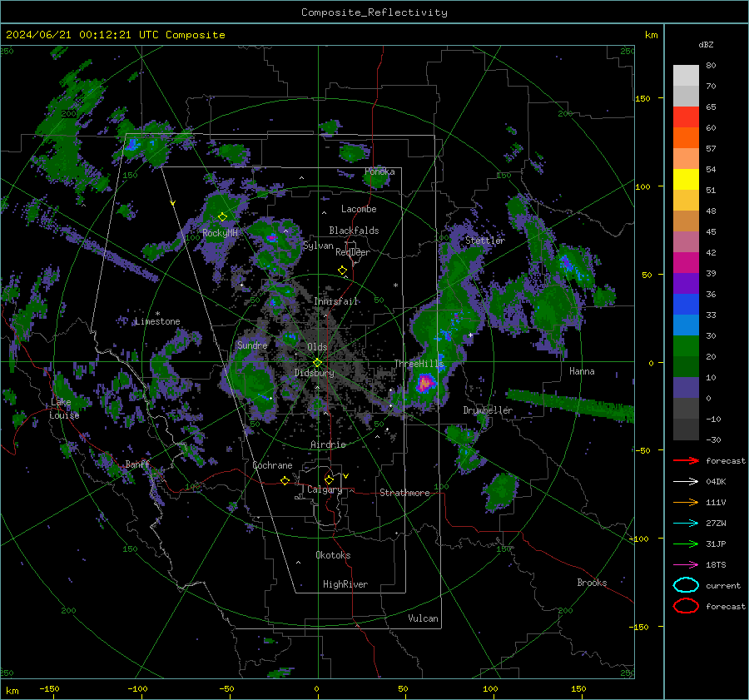Click the Cochrane city label
This screenshot has height=700, width=749.
click(272, 465)
